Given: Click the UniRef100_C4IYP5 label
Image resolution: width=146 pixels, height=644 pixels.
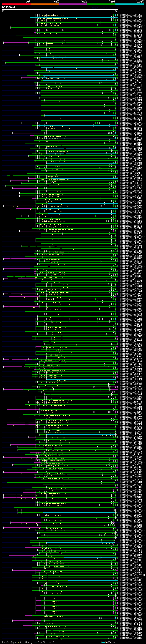Looking at the screenshot, I should [x=131, y=271].
